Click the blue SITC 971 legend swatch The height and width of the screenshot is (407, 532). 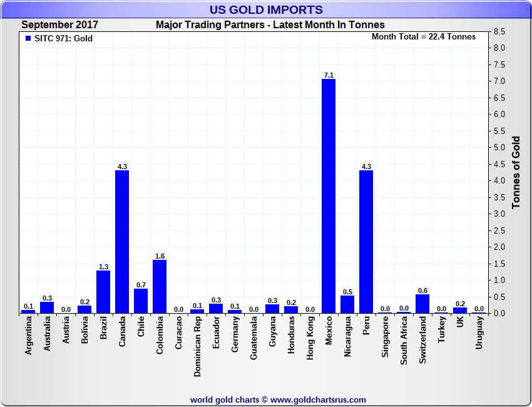point(28,38)
